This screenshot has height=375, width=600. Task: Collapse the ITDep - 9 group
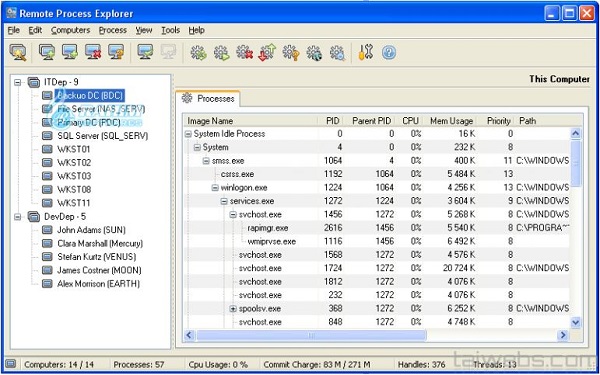click(18, 82)
